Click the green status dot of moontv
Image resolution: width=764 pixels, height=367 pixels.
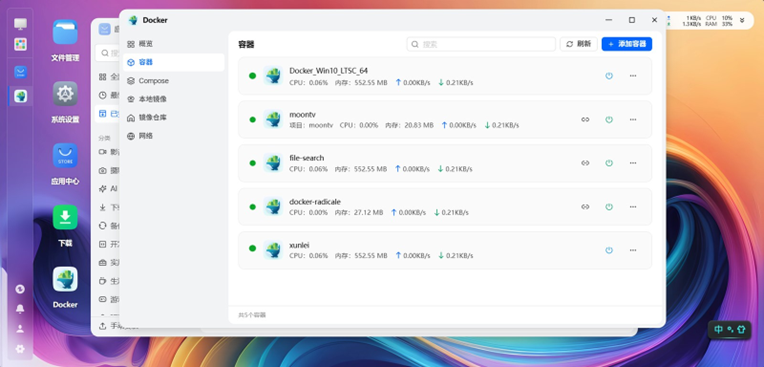[x=252, y=119]
